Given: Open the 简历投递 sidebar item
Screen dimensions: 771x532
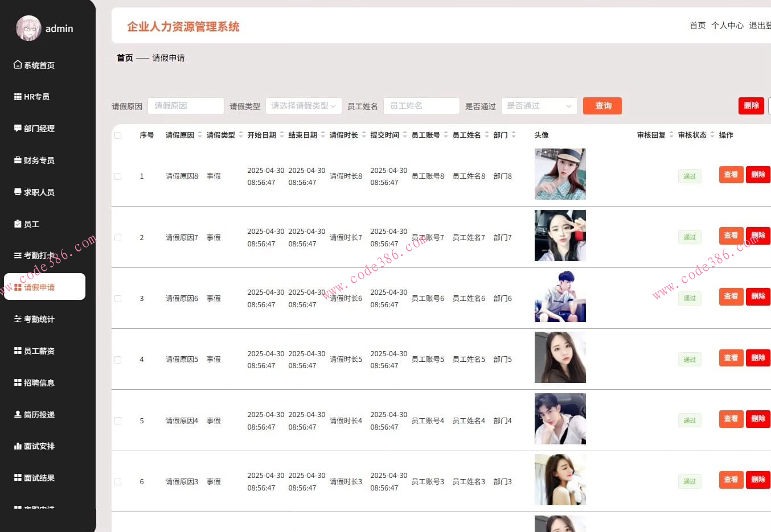Looking at the screenshot, I should tap(38, 414).
